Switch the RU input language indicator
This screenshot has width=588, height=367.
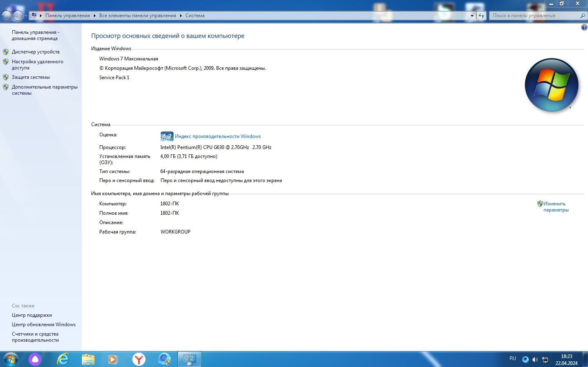[x=513, y=358]
